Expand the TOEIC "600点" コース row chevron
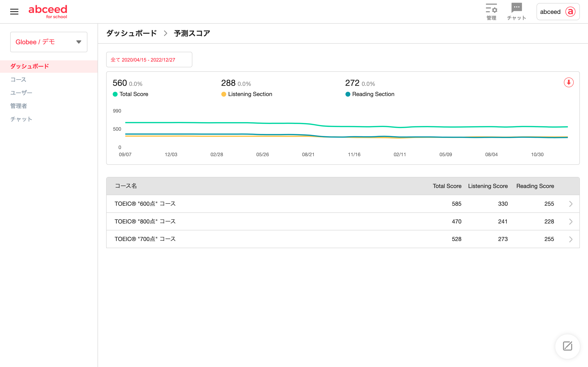This screenshot has width=588, height=367. (x=571, y=204)
